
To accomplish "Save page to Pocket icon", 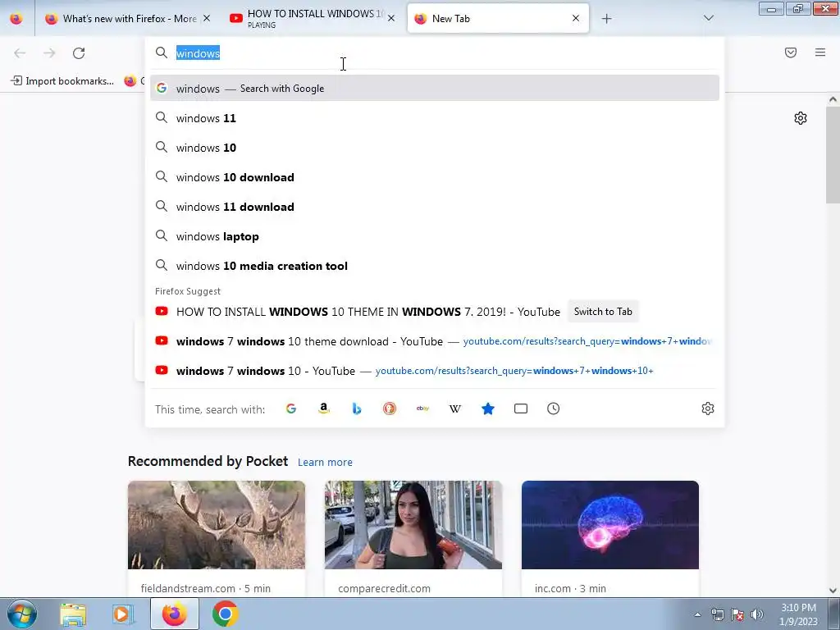I will 791,52.
